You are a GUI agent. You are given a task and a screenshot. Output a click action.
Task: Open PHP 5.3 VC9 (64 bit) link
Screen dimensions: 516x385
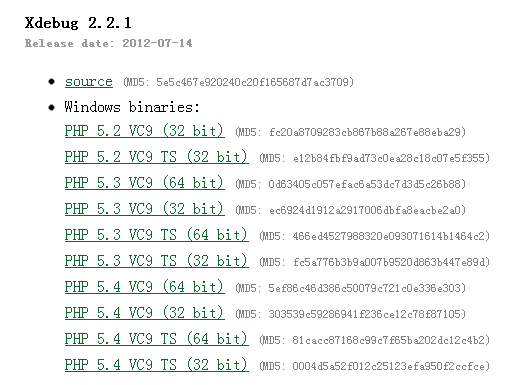[145, 183]
